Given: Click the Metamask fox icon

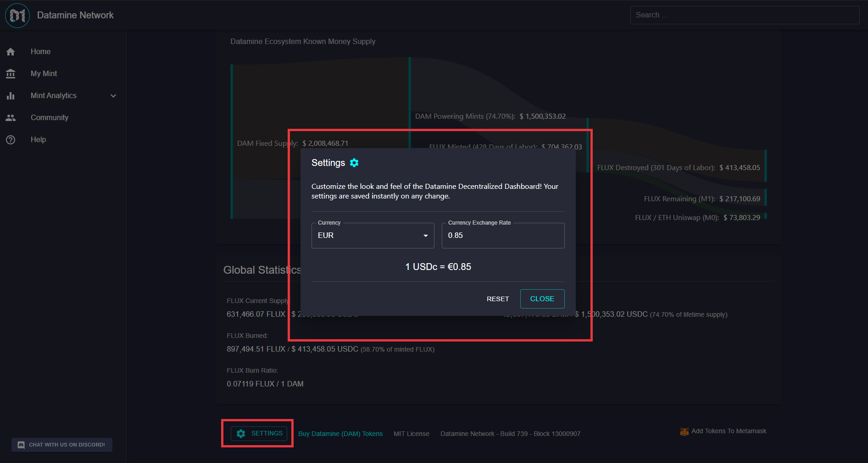Looking at the screenshot, I should point(684,431).
